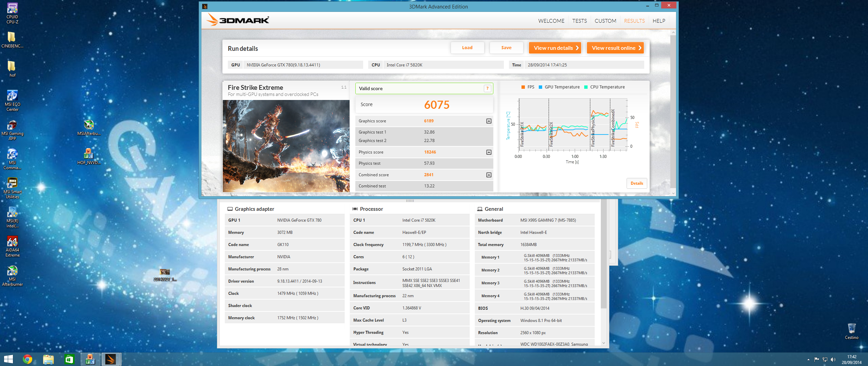
Task: Click Motherboard value MSI X99S GAMING 7
Action: click(x=548, y=220)
